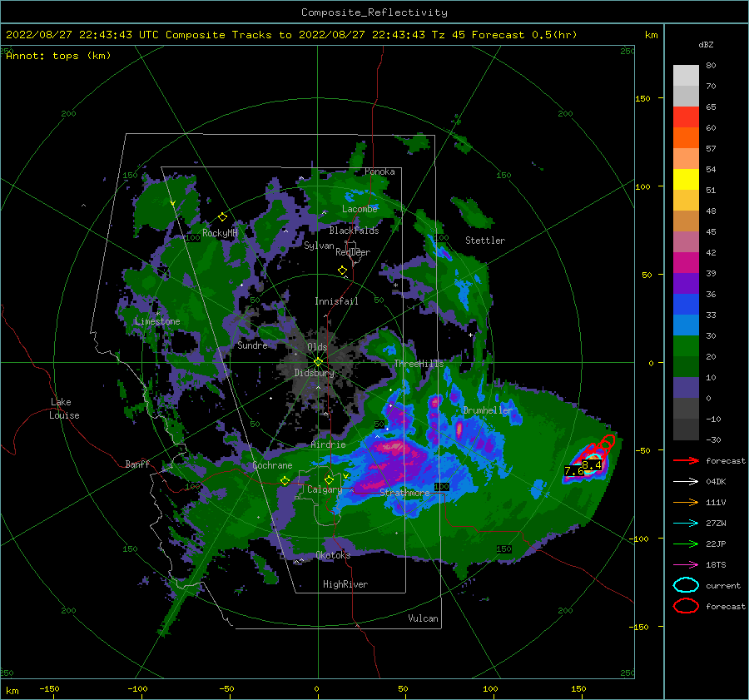
Task: Click the red forecast ellipse legend icon
Action: pyautogui.click(x=686, y=606)
